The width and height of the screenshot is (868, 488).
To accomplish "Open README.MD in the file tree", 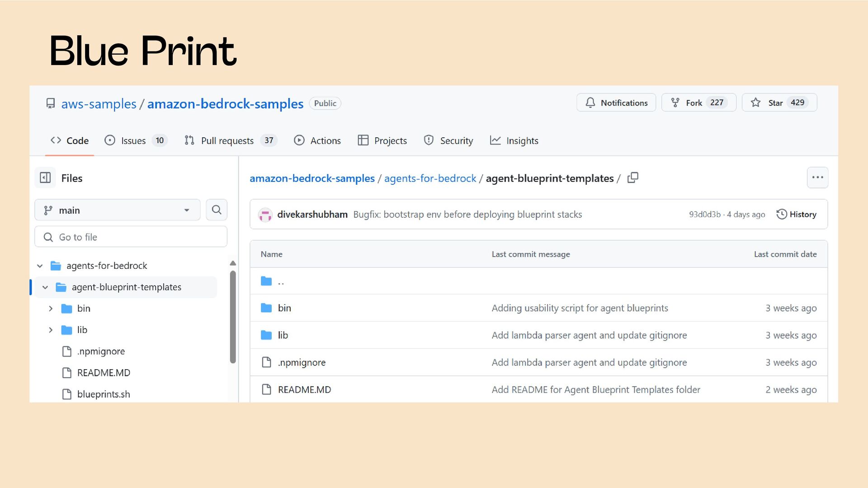I will point(104,373).
